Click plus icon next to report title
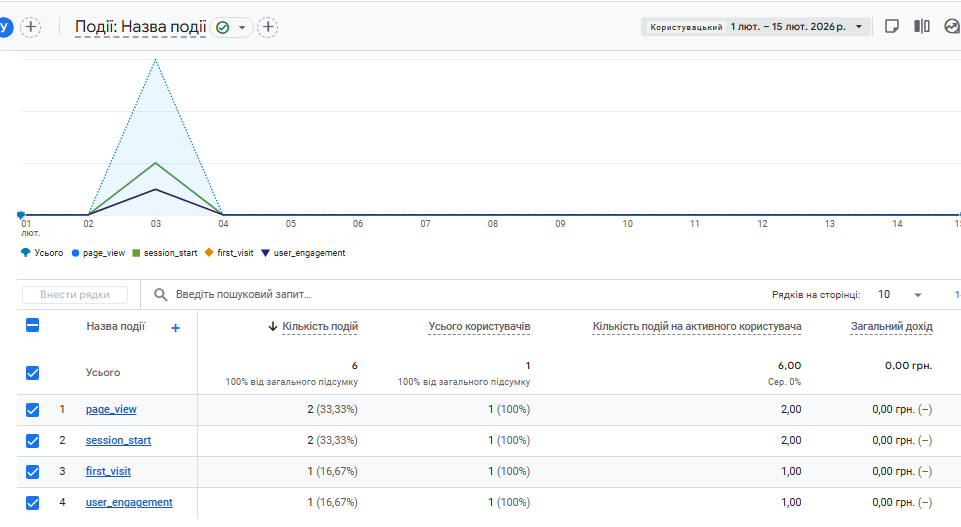Screen dimensions: 961x527 [x=268, y=27]
